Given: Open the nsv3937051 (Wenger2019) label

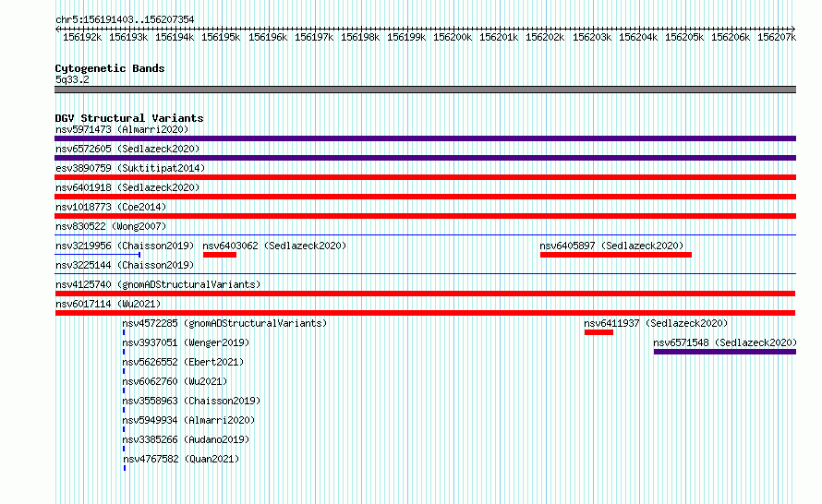Looking at the screenshot, I should coord(186,342).
